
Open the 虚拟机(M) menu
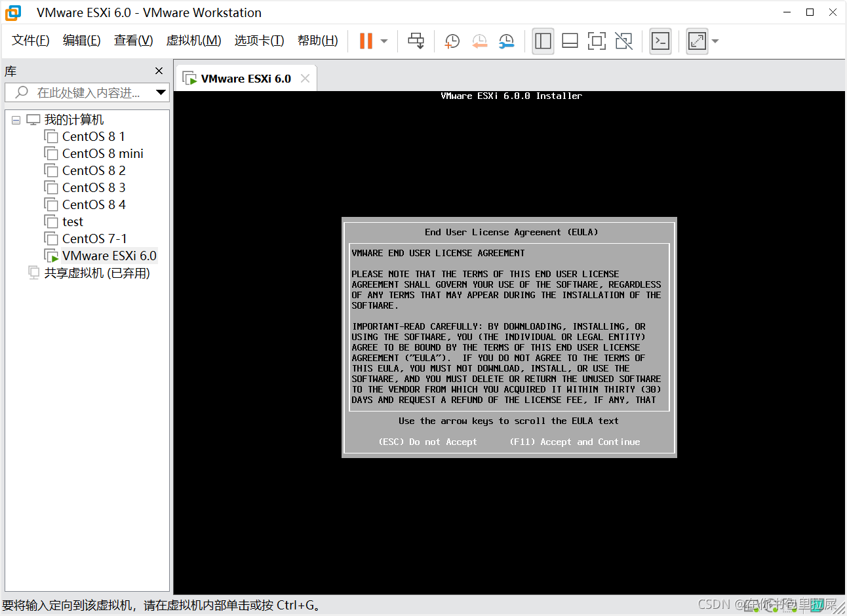point(193,41)
